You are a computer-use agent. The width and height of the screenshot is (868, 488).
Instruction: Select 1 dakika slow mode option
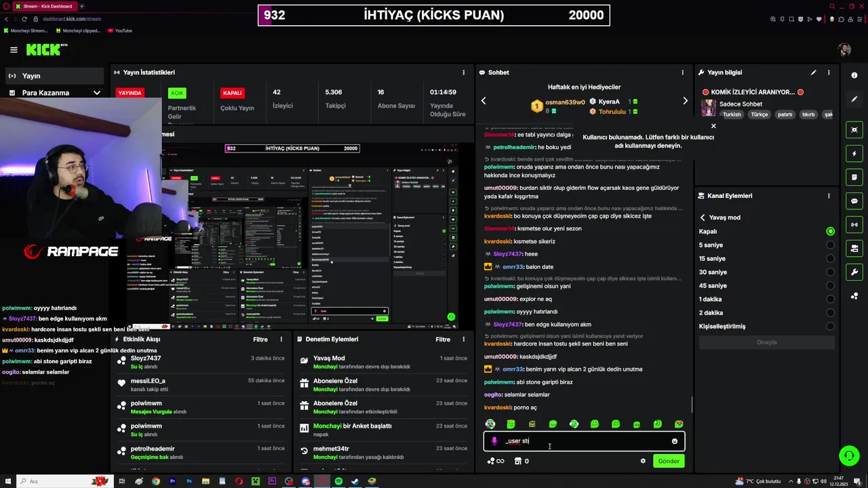coord(766,299)
